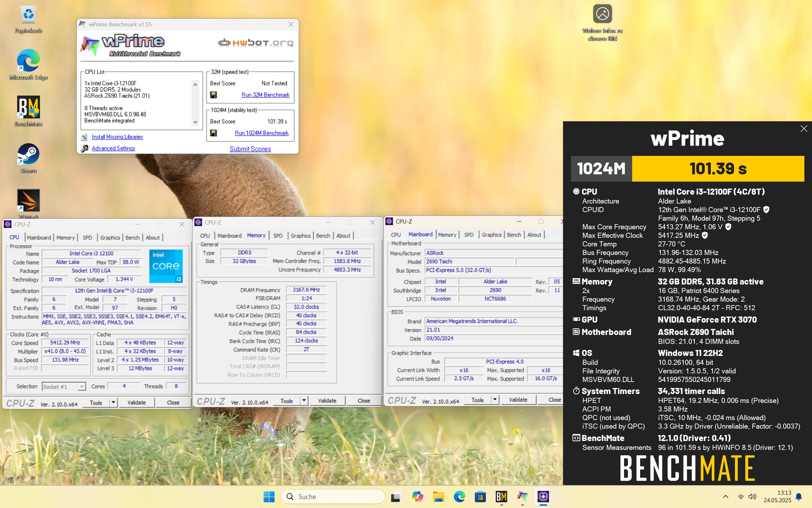Open Tools dropdown arrow in Mainboard CPU-Z window

pyautogui.click(x=494, y=400)
